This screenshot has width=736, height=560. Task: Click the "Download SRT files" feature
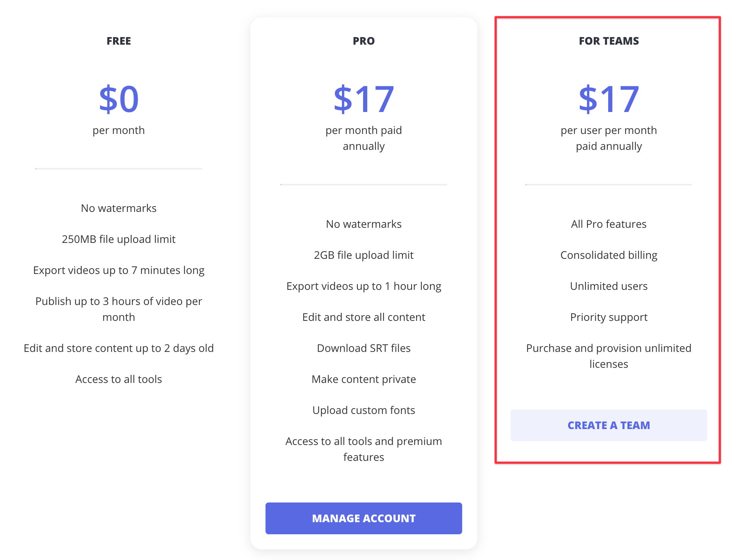click(x=363, y=348)
